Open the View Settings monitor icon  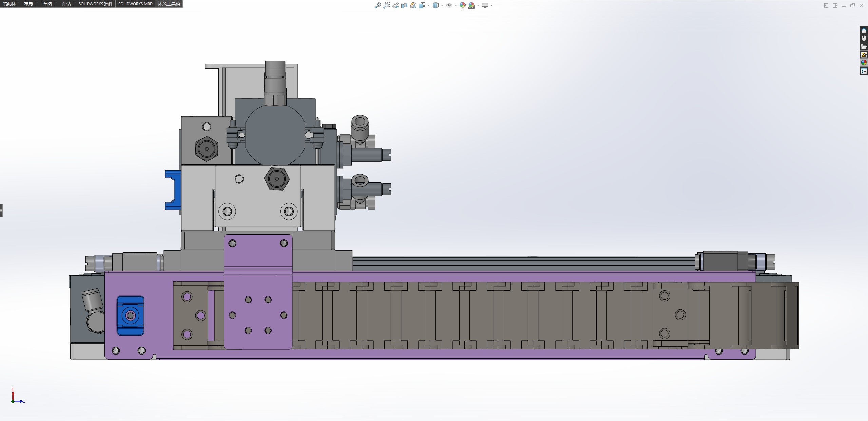point(485,5)
